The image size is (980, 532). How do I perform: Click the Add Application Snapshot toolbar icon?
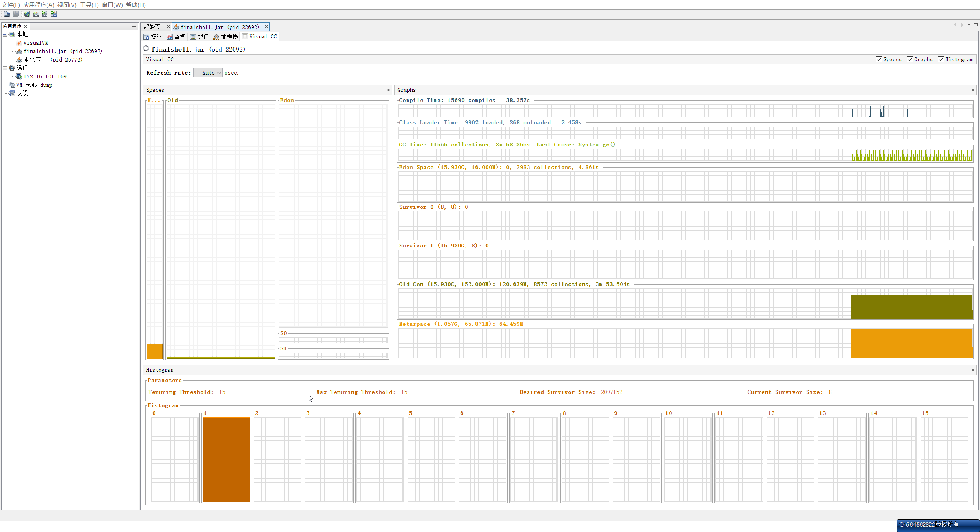(54, 14)
